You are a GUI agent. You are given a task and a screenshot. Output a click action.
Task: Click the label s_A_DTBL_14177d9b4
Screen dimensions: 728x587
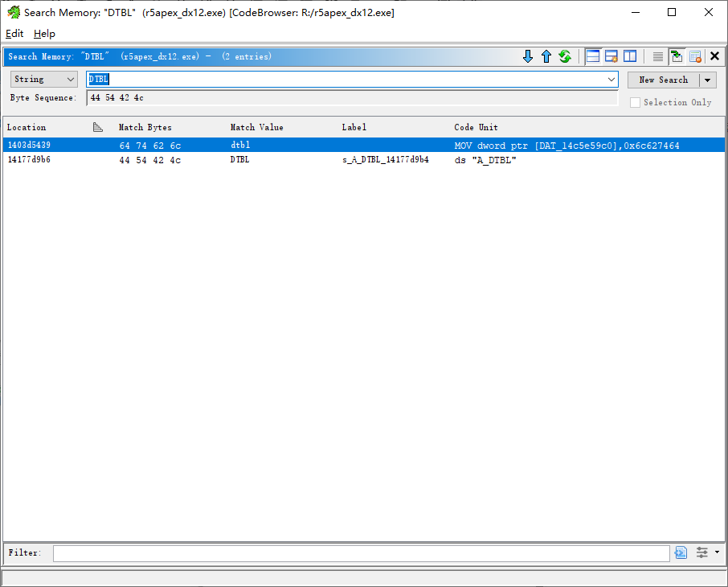pyautogui.click(x=386, y=160)
